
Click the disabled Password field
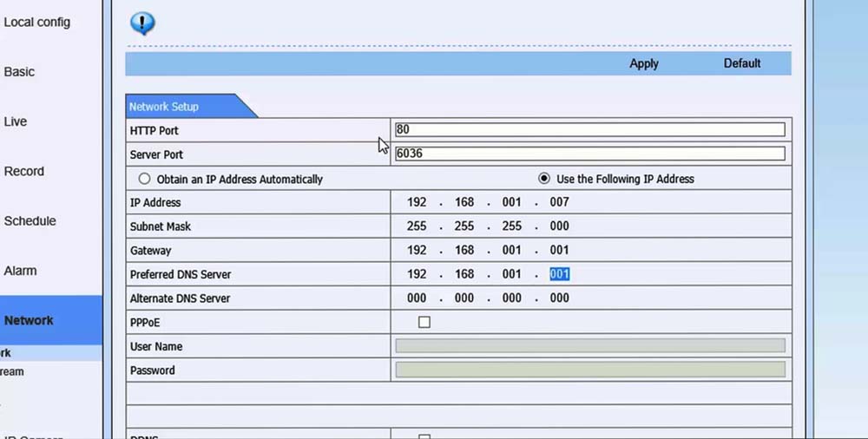click(590, 370)
